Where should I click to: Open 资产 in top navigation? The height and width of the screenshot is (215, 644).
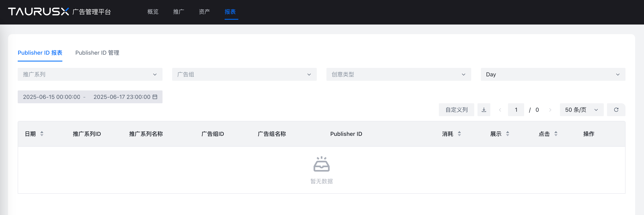pos(204,12)
